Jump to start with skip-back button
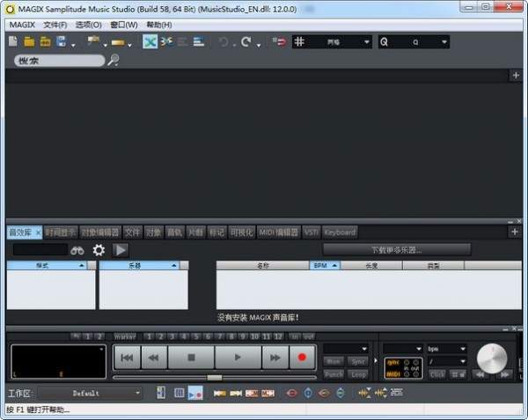This screenshot has width=528, height=420. click(127, 357)
